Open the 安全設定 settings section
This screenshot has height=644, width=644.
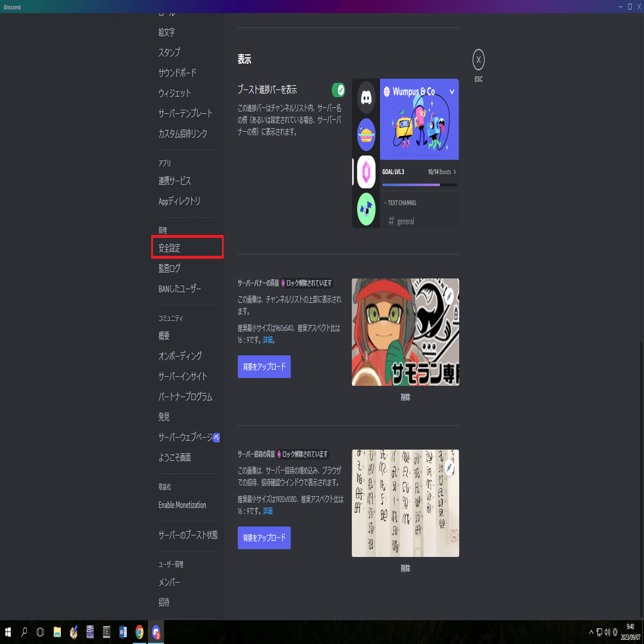point(169,247)
